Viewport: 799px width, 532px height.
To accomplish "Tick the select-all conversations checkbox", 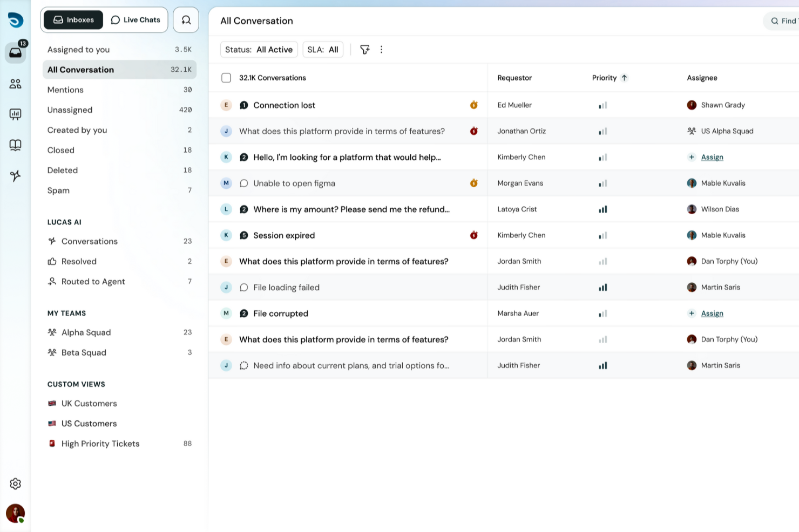I will tap(226, 78).
